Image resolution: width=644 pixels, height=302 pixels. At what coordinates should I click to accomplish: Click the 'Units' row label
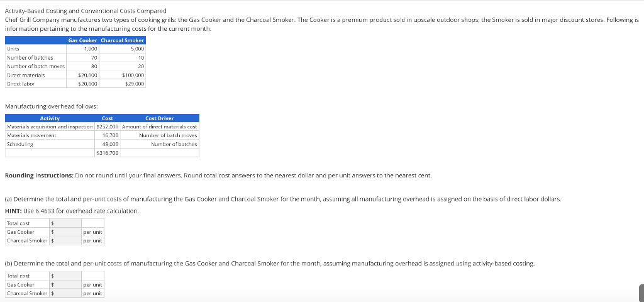[36, 48]
